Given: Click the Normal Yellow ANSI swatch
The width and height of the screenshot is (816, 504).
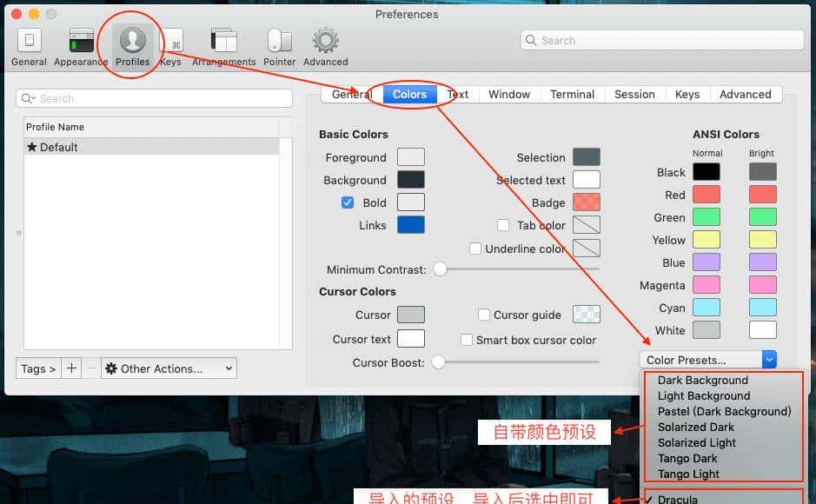Looking at the screenshot, I should pos(707,240).
